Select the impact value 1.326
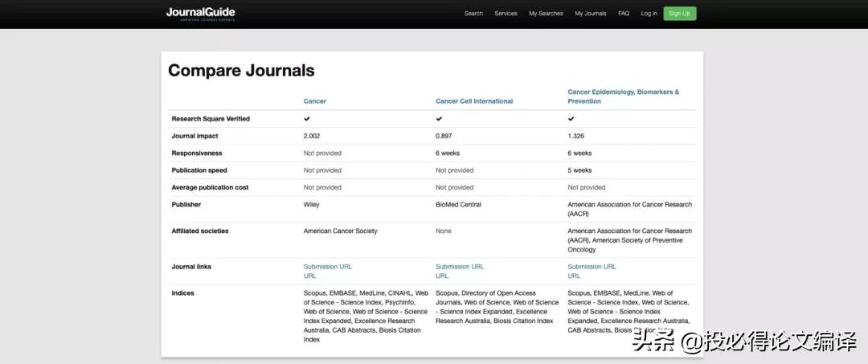The height and width of the screenshot is (364, 868). click(x=575, y=136)
